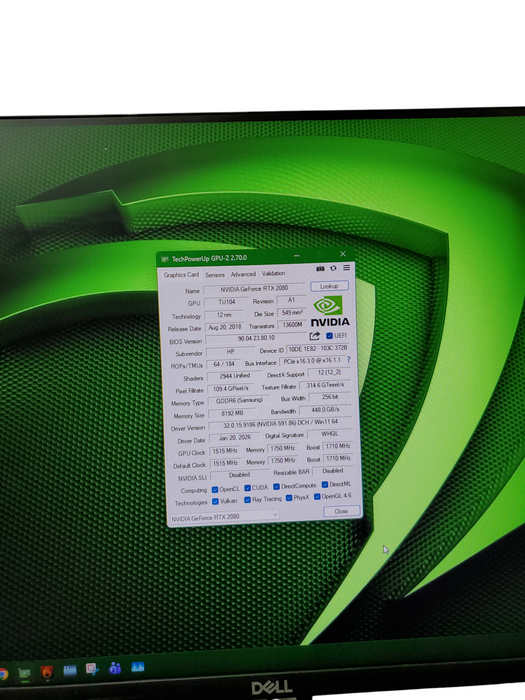Select the Graphics Card tab
The height and width of the screenshot is (700, 525).
click(x=181, y=275)
